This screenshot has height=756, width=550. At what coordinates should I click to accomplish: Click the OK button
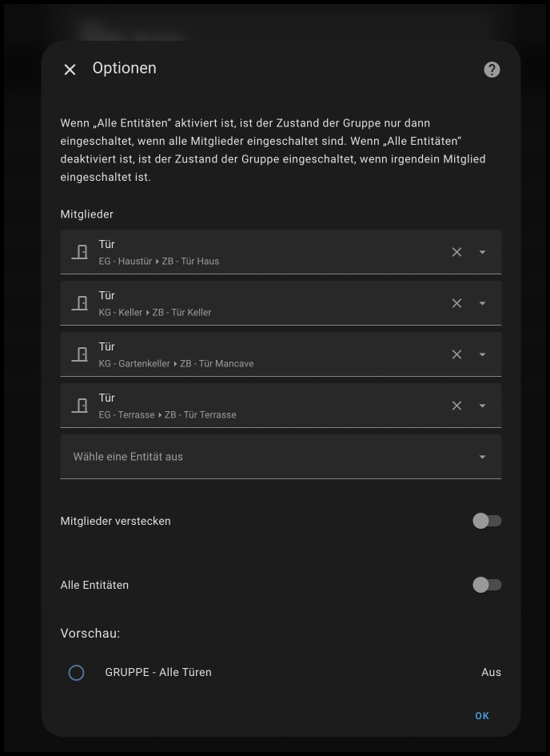(481, 716)
